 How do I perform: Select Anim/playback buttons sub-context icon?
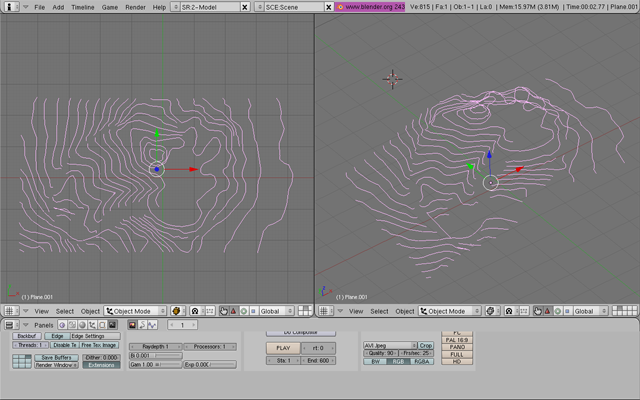click(x=142, y=325)
